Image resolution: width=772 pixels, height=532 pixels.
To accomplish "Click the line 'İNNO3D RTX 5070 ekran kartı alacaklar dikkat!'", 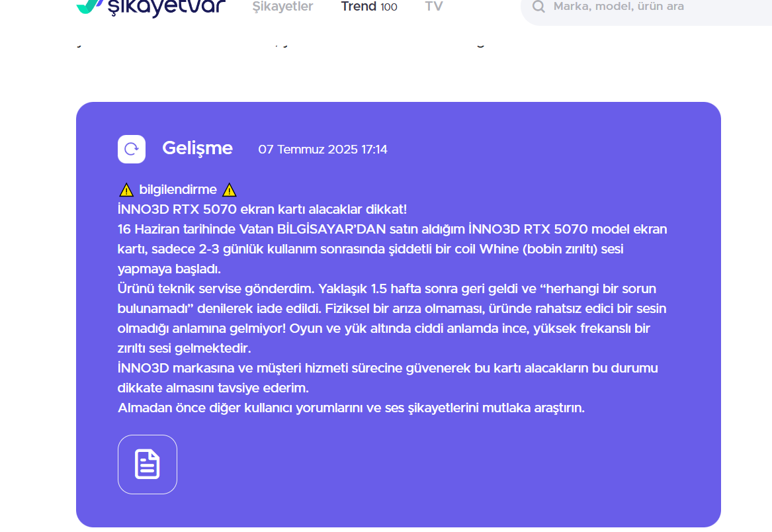I will (262, 209).
